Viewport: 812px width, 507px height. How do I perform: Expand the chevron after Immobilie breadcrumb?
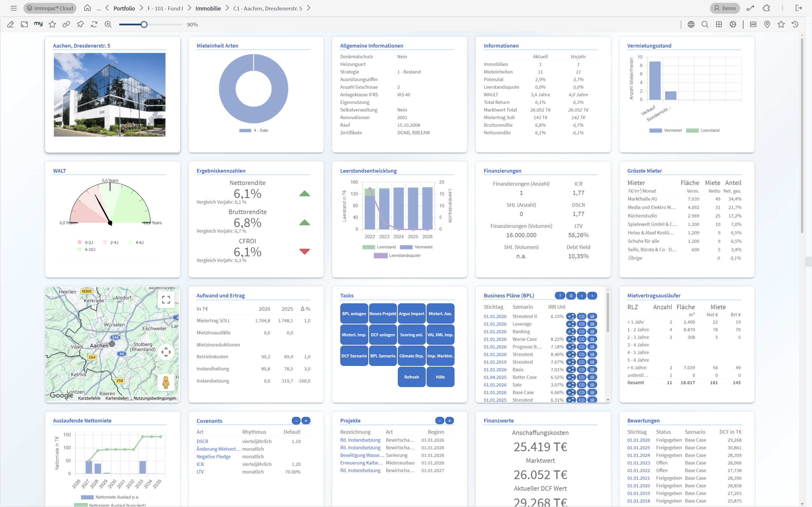(x=227, y=8)
